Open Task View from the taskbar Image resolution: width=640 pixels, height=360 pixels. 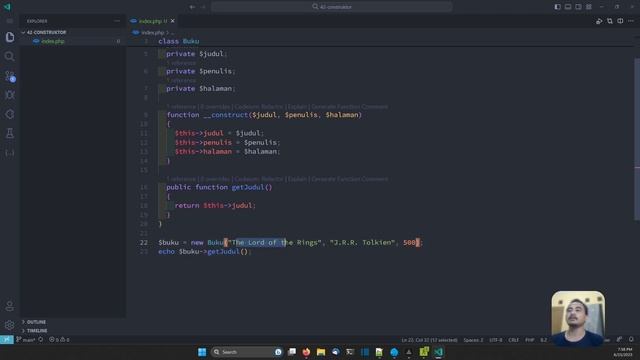pyautogui.click(x=292, y=352)
